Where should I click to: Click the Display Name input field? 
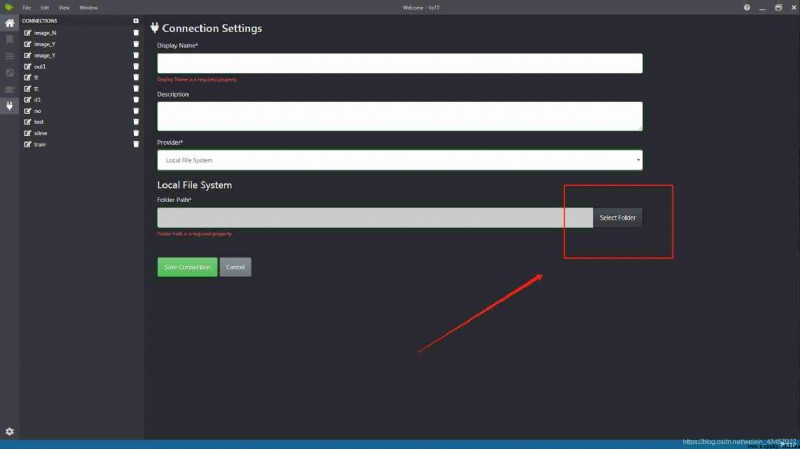click(399, 63)
